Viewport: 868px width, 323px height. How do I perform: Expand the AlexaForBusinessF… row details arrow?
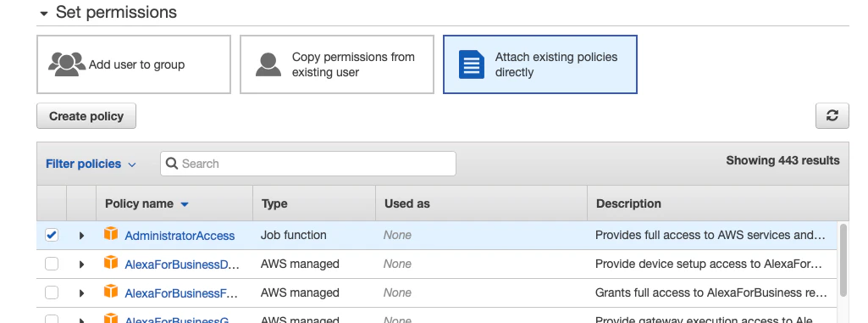81,293
